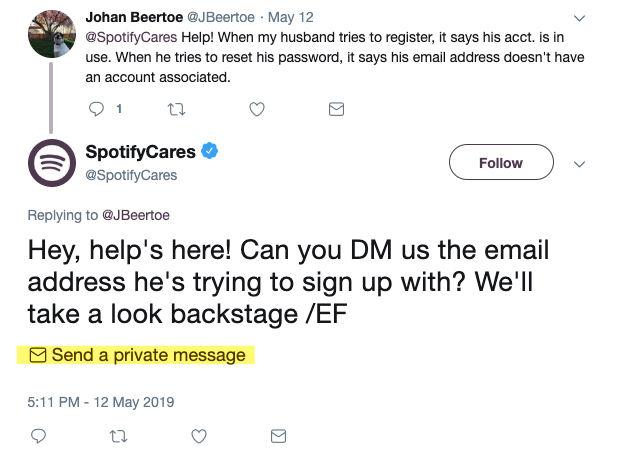Share SpotifyCares tweet via direct message icon
This screenshot has height=468, width=618.
[x=279, y=436]
